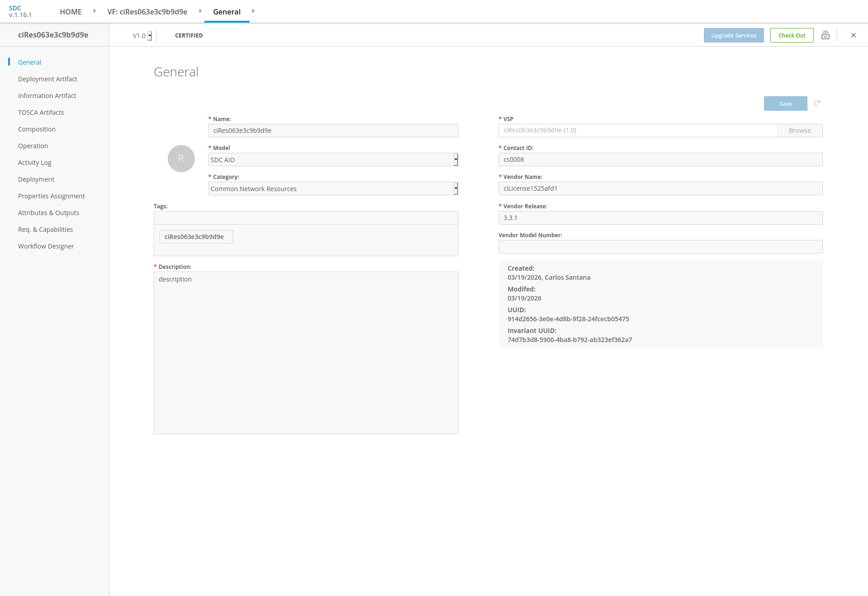The height and width of the screenshot is (596, 868).
Task: Click the Save button
Action: pyautogui.click(x=785, y=103)
